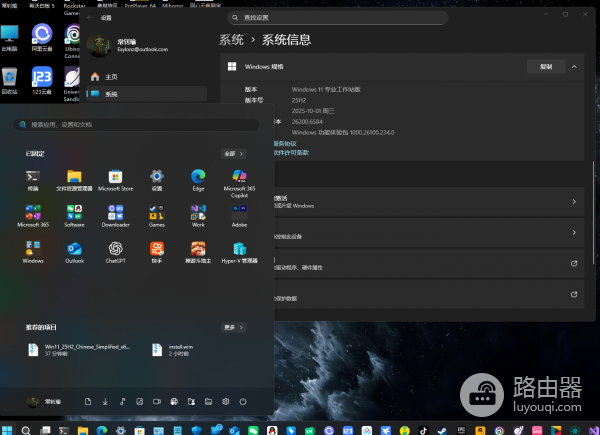The image size is (600, 435).
Task: Go back in the Settings window
Action: click(90, 18)
